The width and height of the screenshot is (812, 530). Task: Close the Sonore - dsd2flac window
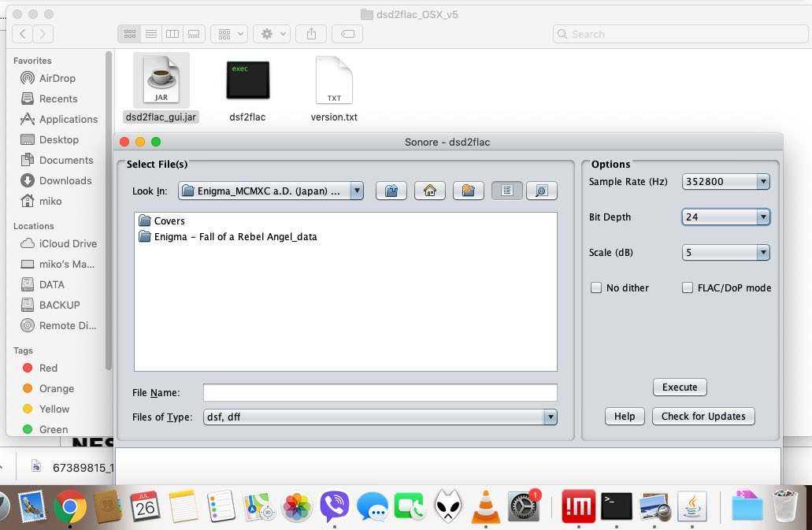124,142
